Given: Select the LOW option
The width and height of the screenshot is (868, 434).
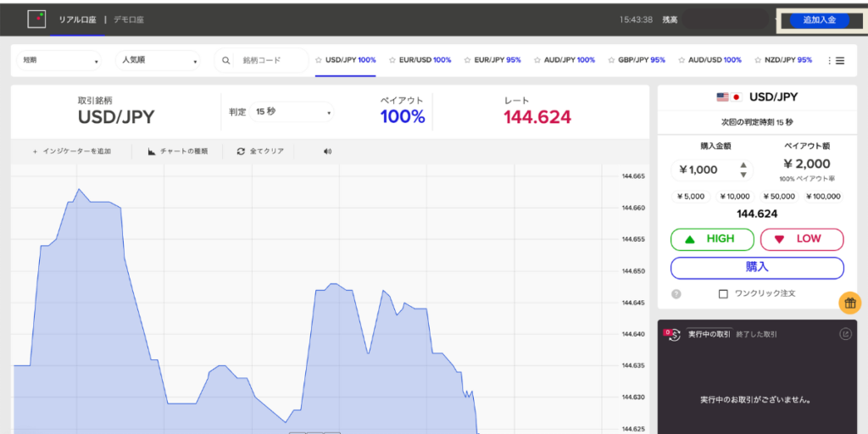Looking at the screenshot, I should tap(801, 239).
